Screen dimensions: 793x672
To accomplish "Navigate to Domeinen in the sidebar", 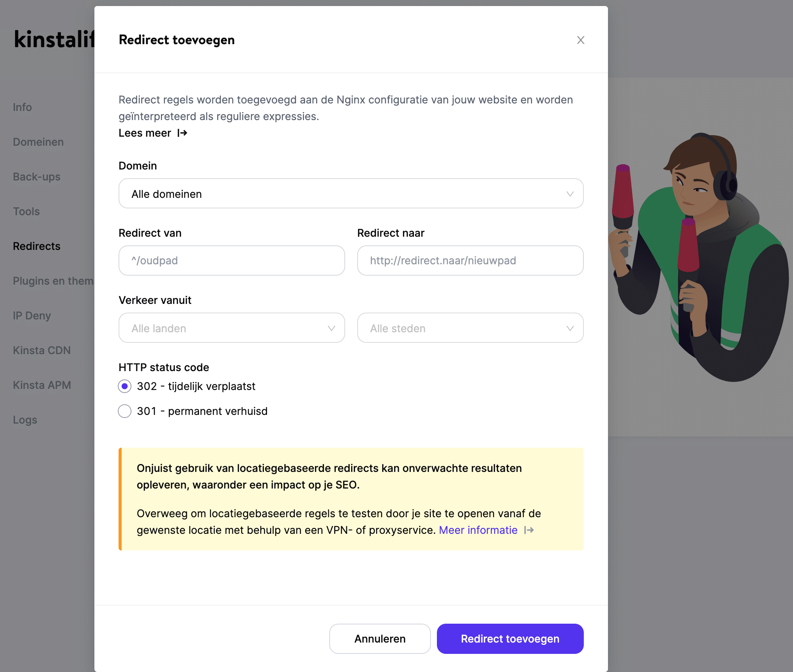I will click(x=38, y=142).
